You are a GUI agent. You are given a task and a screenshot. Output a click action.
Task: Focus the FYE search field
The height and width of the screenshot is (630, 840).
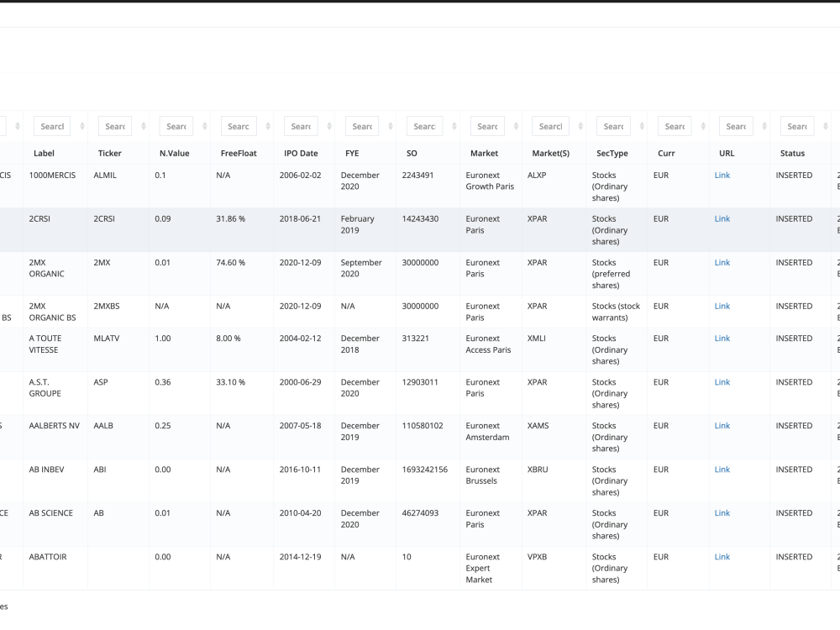[x=362, y=127]
